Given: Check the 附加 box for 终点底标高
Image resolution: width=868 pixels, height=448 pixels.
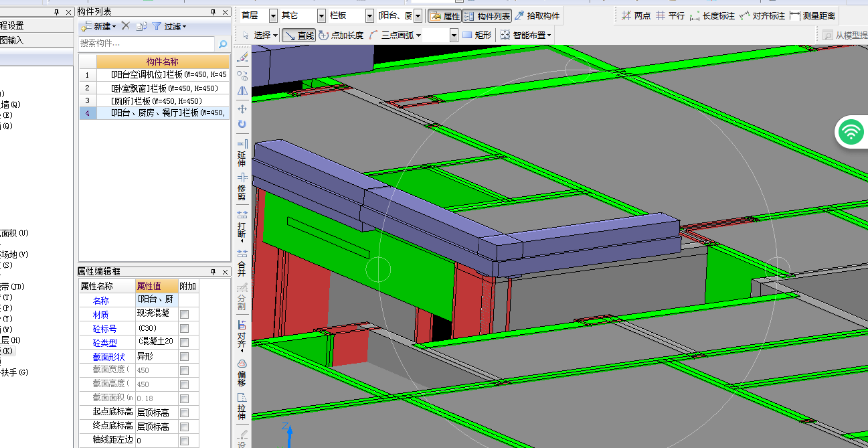Looking at the screenshot, I should [x=184, y=427].
